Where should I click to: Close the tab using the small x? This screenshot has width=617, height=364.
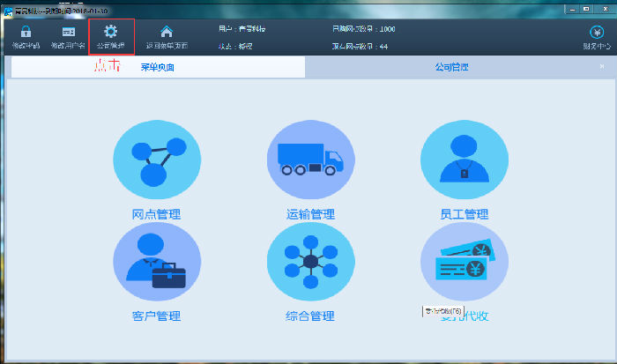[x=602, y=67]
